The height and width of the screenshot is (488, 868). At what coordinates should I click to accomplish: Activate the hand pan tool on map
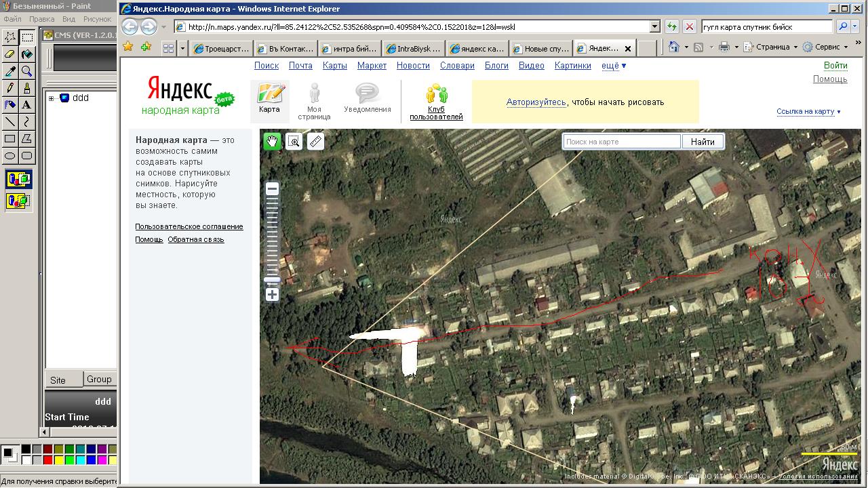(272, 141)
